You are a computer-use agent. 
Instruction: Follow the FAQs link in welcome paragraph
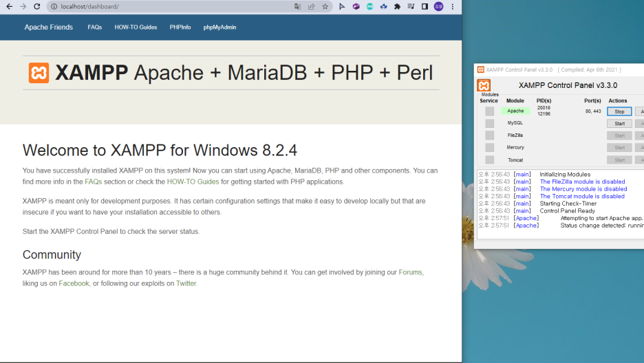point(94,181)
